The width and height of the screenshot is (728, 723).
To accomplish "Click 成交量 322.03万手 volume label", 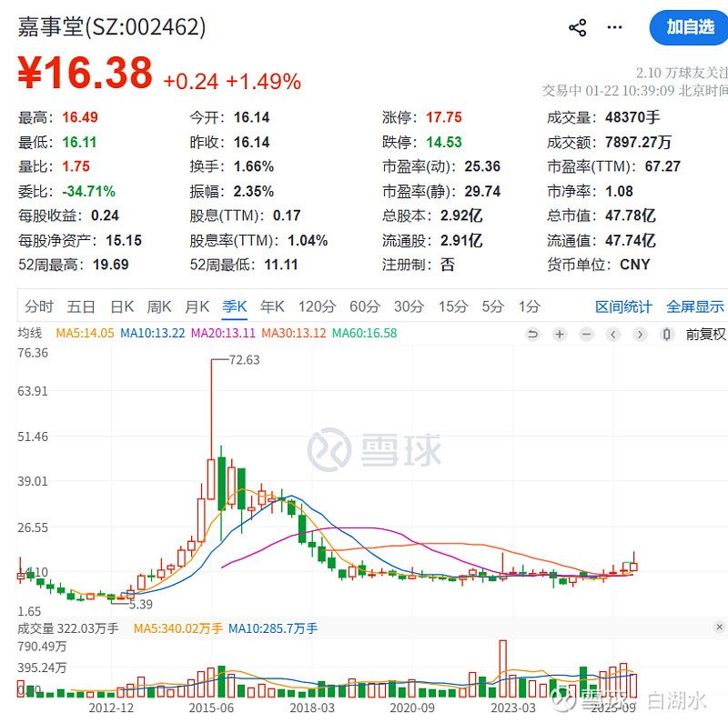I will tap(68, 628).
